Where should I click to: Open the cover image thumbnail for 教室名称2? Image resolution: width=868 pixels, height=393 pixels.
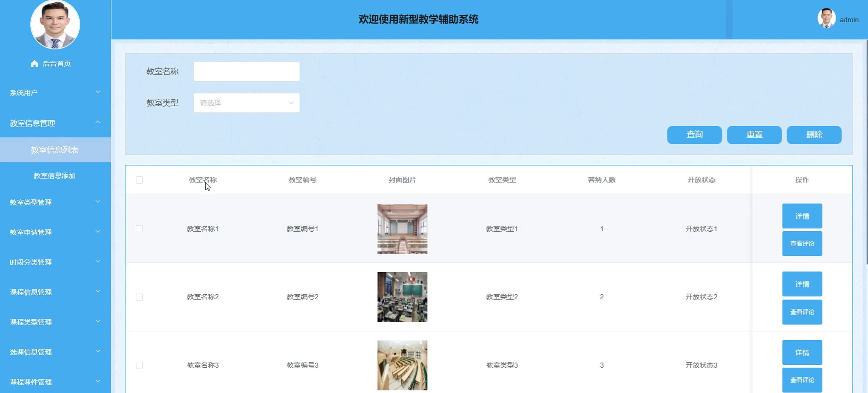click(402, 297)
